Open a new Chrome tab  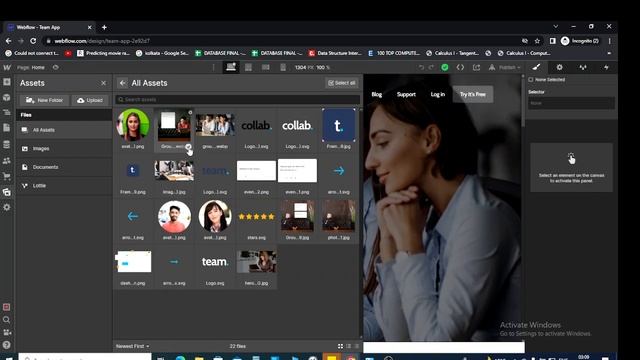click(x=104, y=27)
